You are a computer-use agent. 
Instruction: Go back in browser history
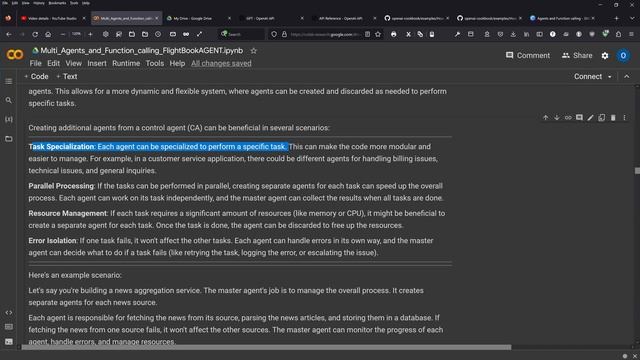(x=9, y=34)
